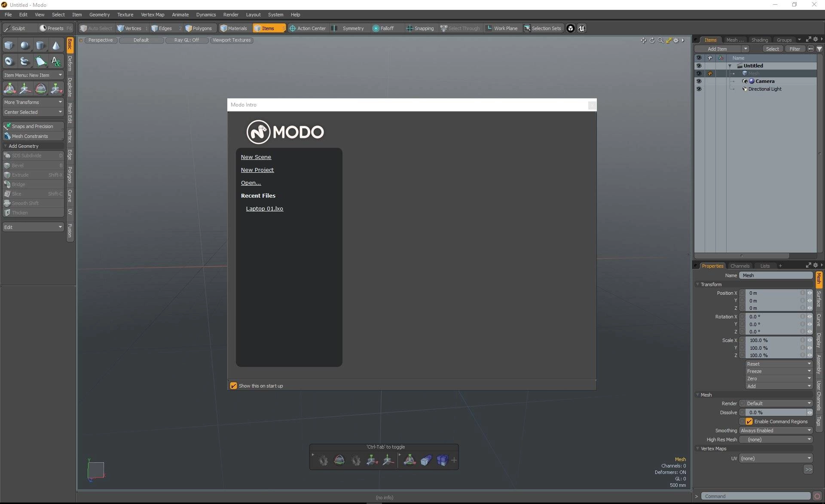This screenshot has height=504, width=825.
Task: Click the Items list filter funnel icon
Action: 819,49
